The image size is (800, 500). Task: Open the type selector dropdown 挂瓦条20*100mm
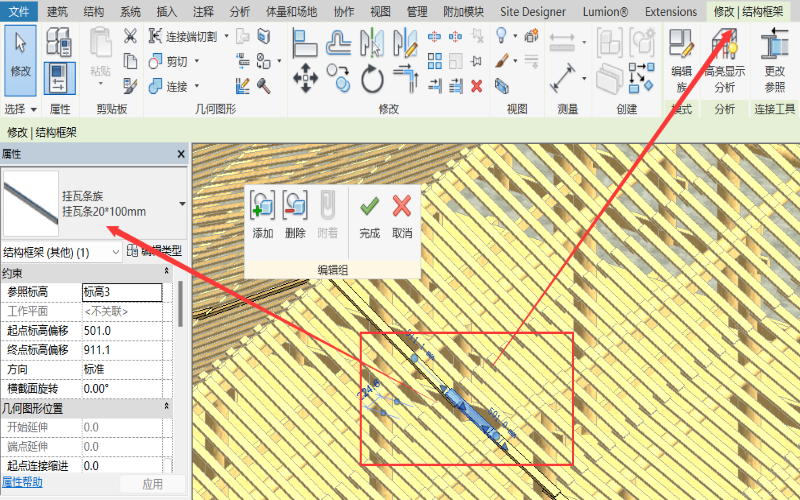coord(182,204)
